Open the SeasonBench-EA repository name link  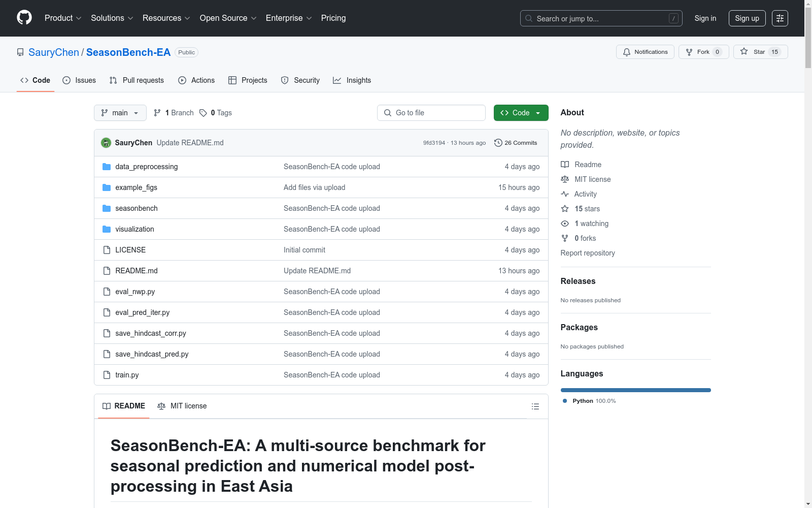[128, 52]
